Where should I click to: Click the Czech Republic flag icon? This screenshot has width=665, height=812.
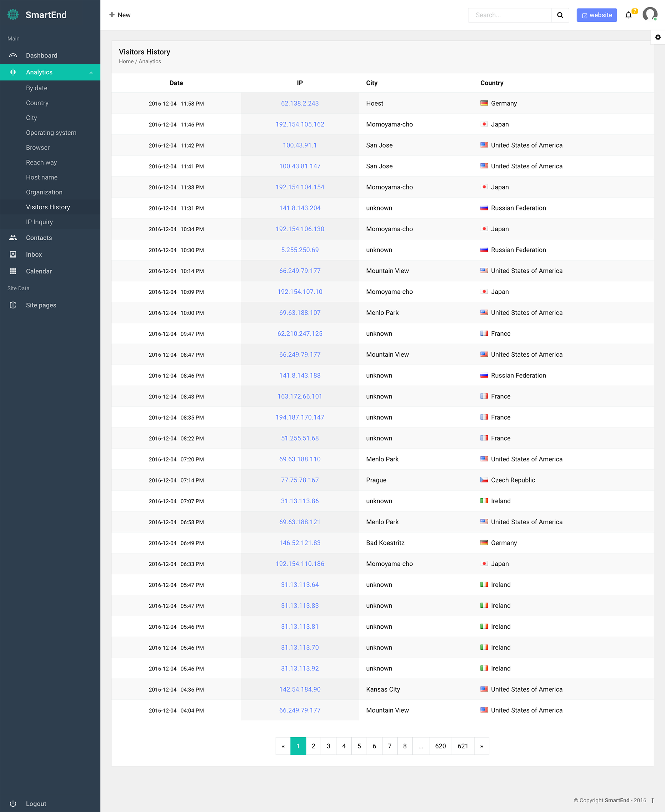pos(484,480)
